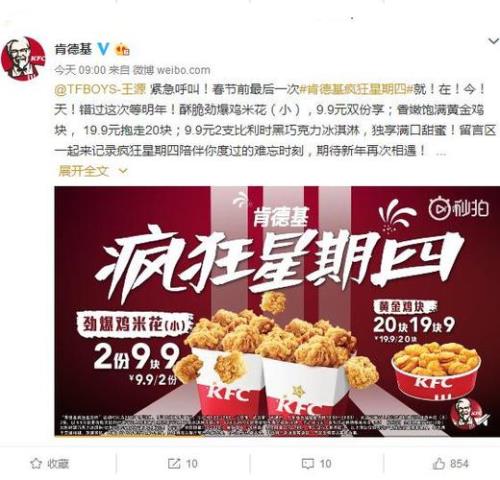The image size is (500, 480).
Task: Click the 854 likes count
Action: [x=459, y=464]
